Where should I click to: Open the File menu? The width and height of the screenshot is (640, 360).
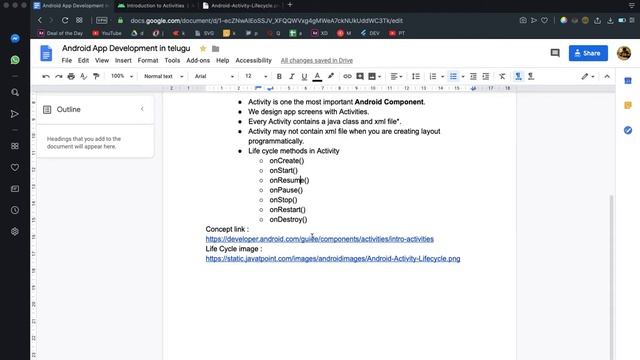[x=67, y=60]
